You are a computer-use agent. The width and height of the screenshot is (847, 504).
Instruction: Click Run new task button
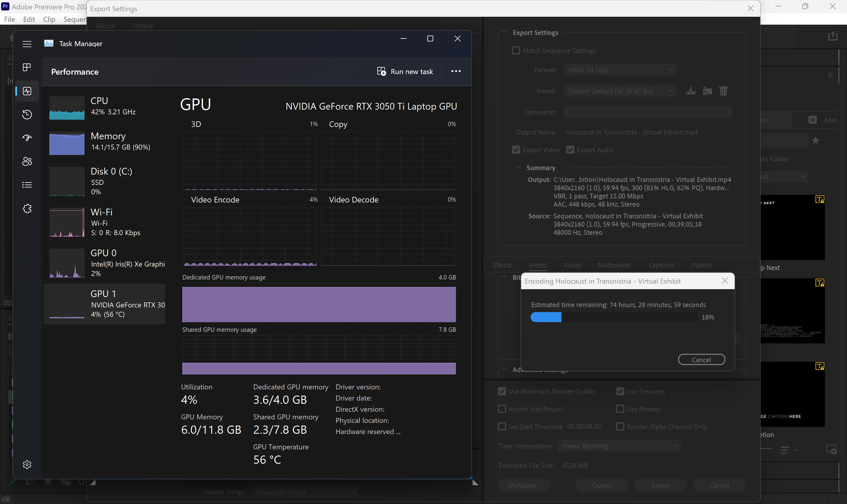coord(405,72)
